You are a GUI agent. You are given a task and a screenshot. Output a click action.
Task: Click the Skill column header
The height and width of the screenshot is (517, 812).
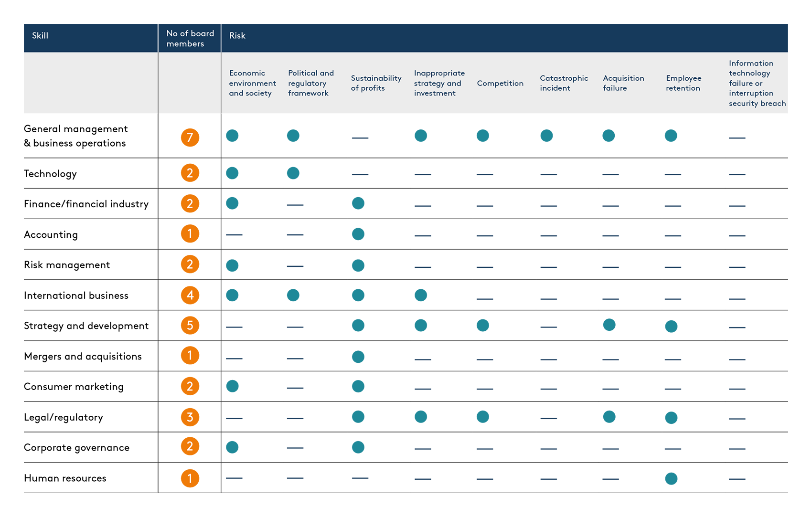pos(40,36)
